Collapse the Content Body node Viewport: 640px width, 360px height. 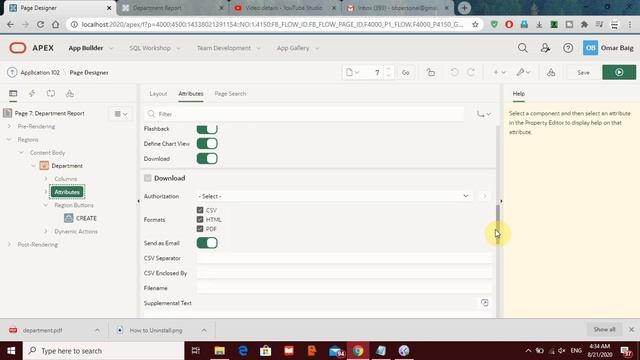tap(21, 153)
